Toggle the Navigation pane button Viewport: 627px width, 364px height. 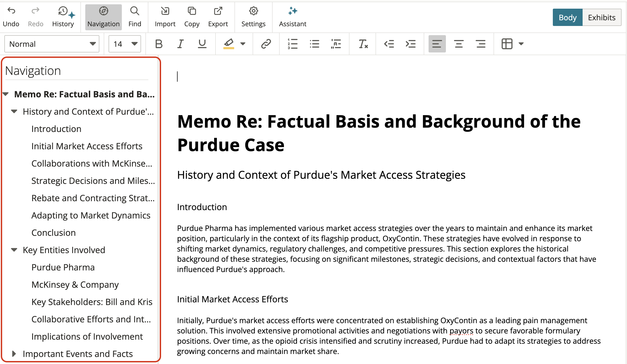click(x=103, y=17)
